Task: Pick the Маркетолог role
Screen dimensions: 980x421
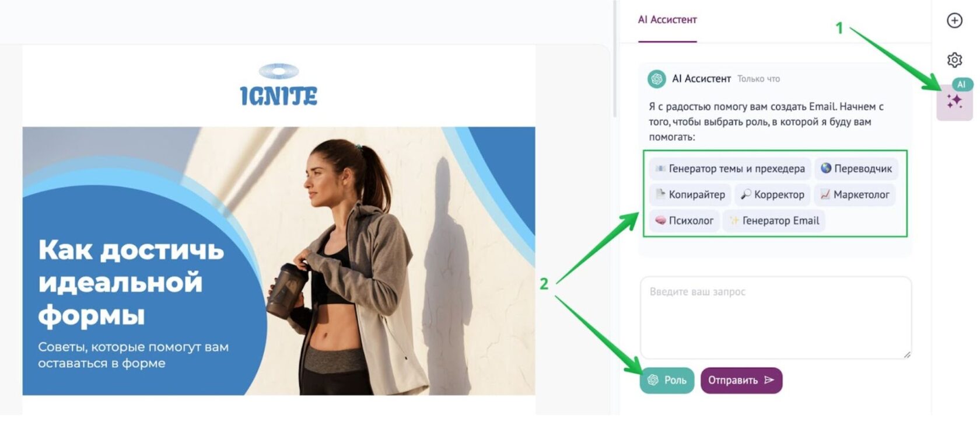Action: (855, 194)
